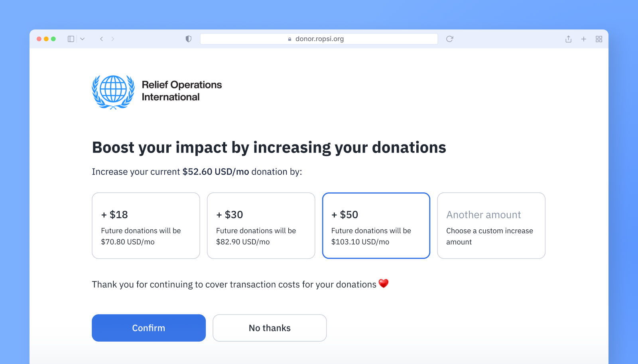Decline with the No thanks button
This screenshot has height=364, width=638.
[270, 328]
